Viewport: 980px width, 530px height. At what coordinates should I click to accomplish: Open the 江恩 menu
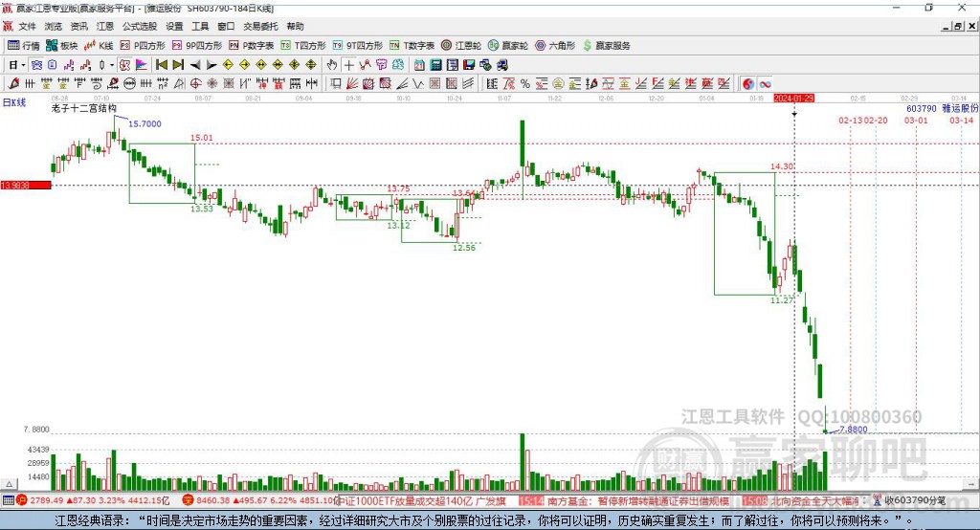(x=105, y=26)
